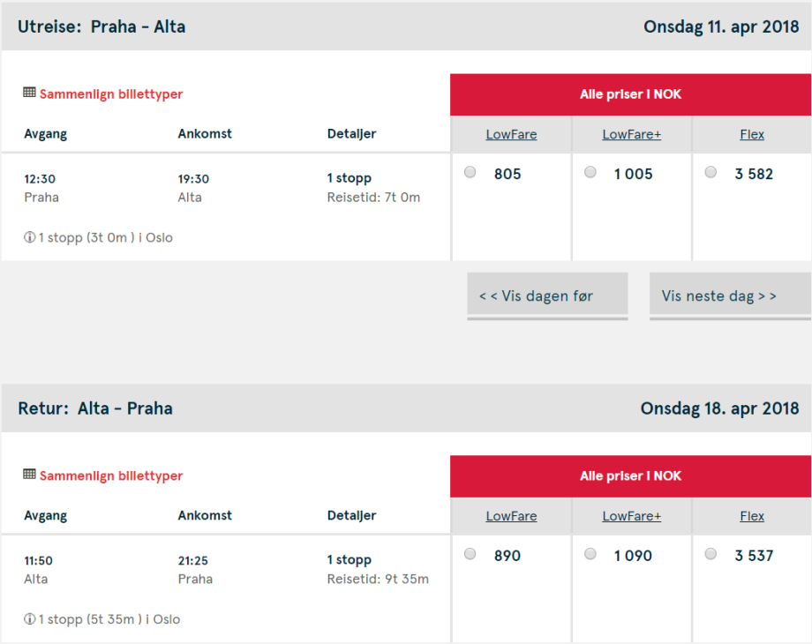812x644 pixels.
Task: Click the table icon beside return Sammenlign billettyper
Action: pyautogui.click(x=29, y=475)
